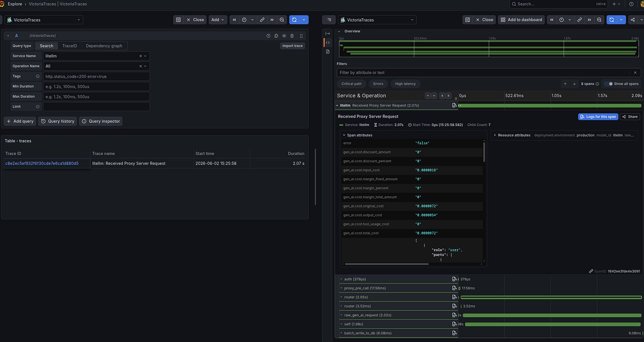Open the VictoriaTraces data source picker in the left pane

point(44,20)
